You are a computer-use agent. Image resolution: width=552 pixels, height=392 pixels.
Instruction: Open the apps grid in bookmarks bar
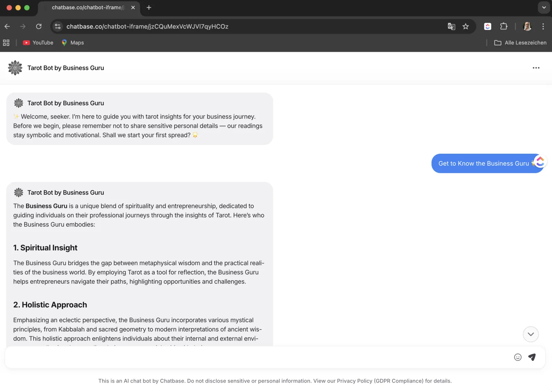click(6, 43)
